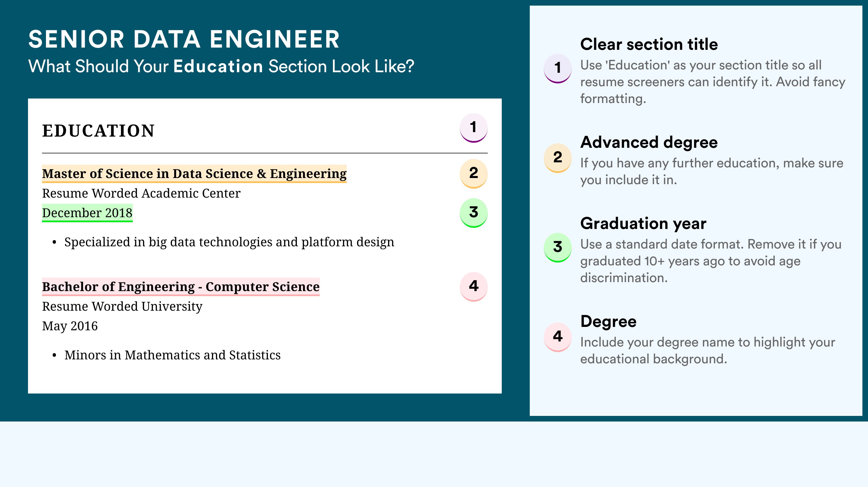Click the highlighted Master of Science degree title
Image resolution: width=868 pixels, height=487 pixels.
pos(194,174)
